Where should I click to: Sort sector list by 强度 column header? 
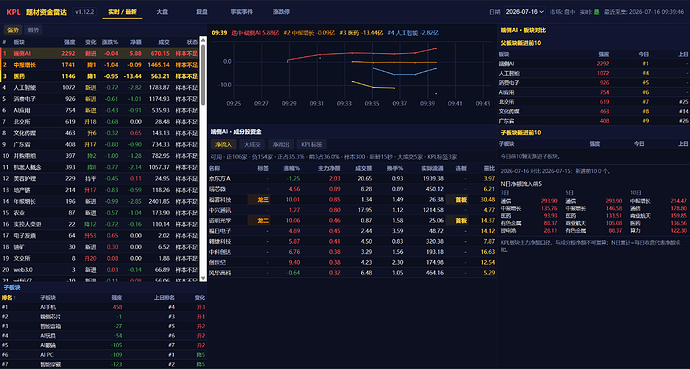point(70,42)
